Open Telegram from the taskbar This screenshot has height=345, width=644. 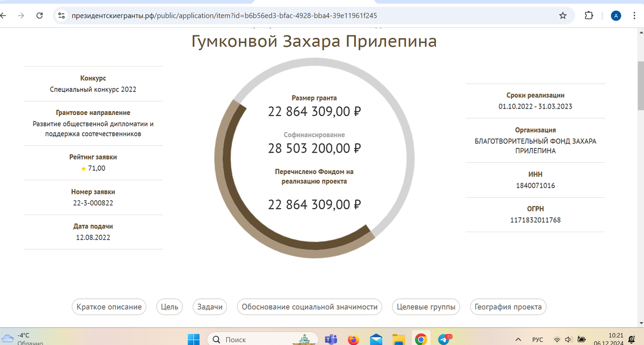[x=444, y=339]
